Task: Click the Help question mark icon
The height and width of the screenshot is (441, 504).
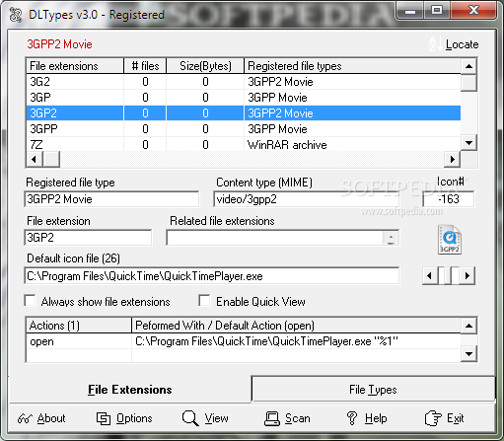Action: click(x=352, y=418)
